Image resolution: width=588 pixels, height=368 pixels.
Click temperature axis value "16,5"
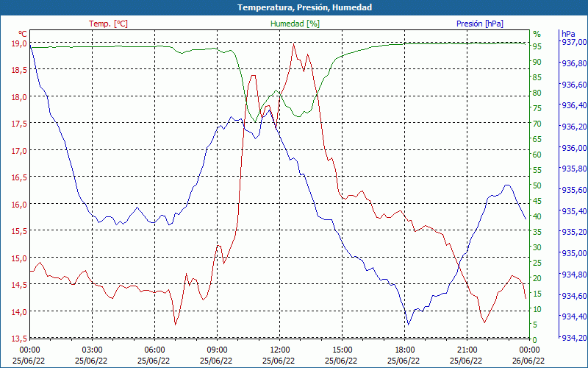(19, 177)
